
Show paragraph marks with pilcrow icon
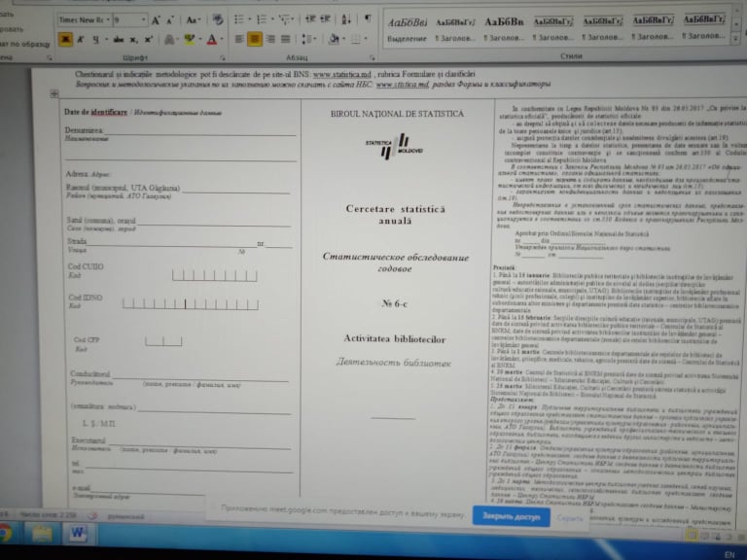[x=368, y=19]
